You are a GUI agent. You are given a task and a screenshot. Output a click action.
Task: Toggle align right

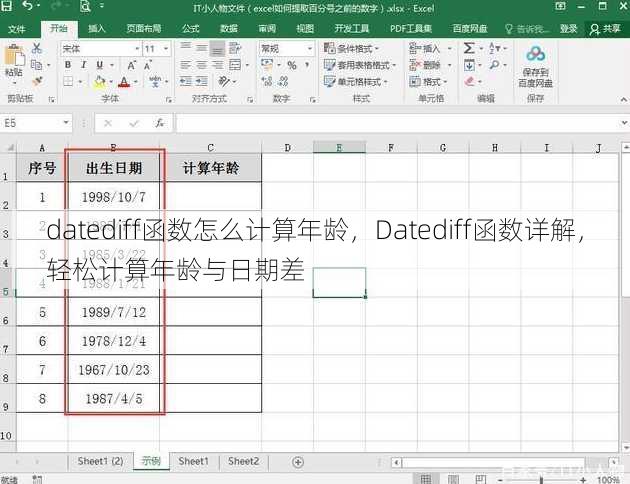pyautogui.click(x=217, y=65)
